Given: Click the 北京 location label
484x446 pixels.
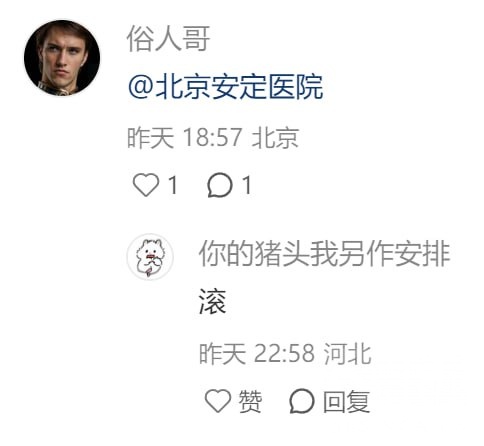Looking at the screenshot, I should coord(275,137).
